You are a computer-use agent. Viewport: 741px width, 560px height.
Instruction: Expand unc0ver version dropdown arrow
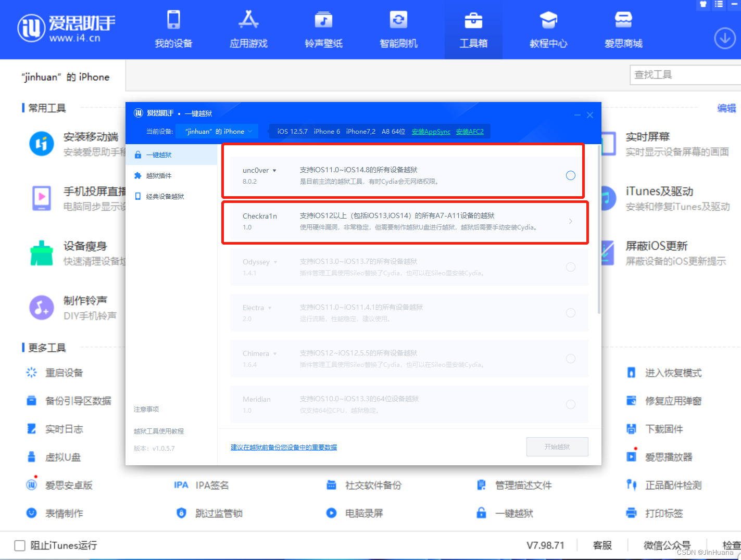point(274,171)
